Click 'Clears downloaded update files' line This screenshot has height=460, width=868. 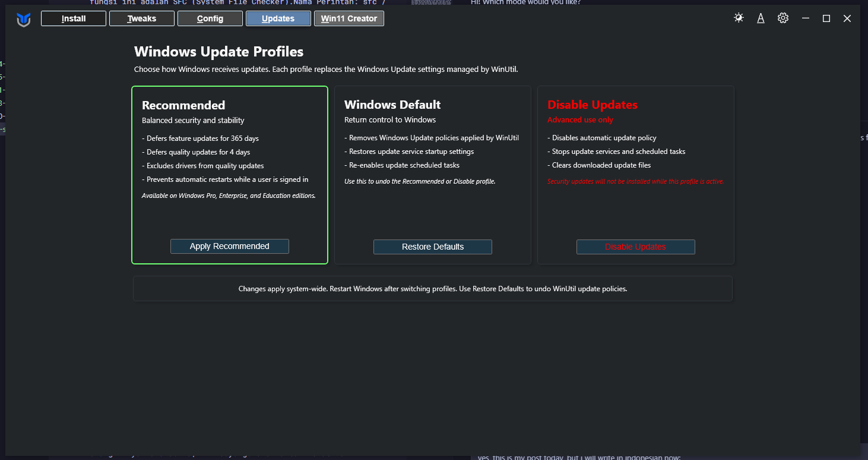tap(599, 165)
